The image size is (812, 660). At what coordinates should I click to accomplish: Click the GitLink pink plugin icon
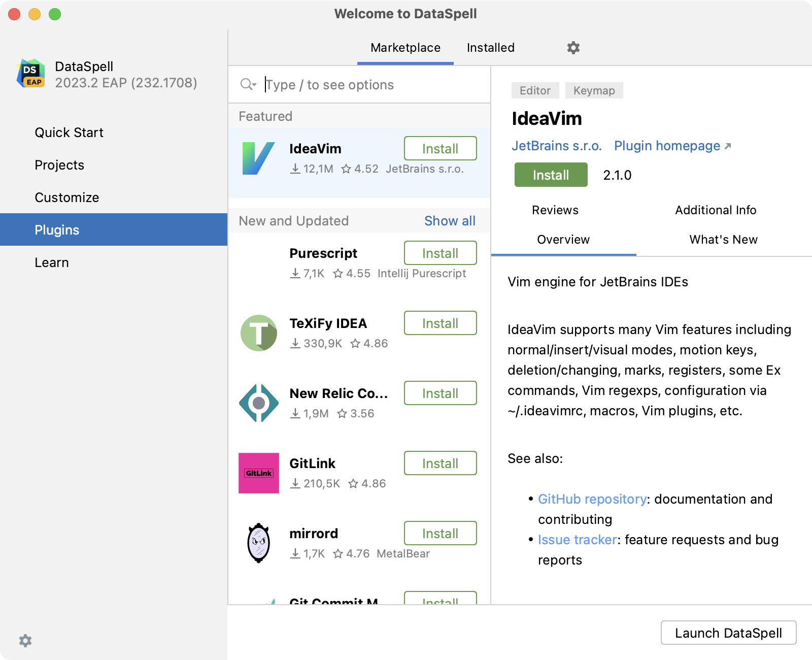[x=259, y=473]
